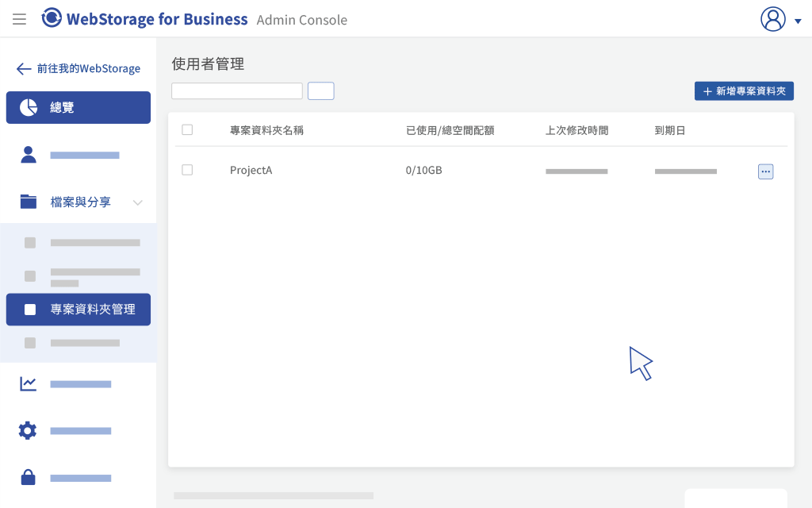This screenshot has width=812, height=508.
Task: Open the gear settings icon in the sidebar
Action: tap(28, 430)
